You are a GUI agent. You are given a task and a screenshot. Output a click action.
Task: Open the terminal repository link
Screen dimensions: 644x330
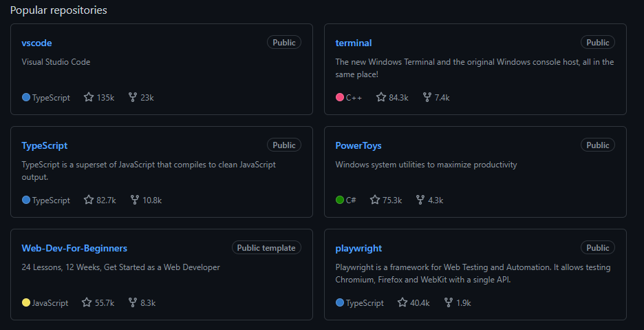(x=353, y=43)
